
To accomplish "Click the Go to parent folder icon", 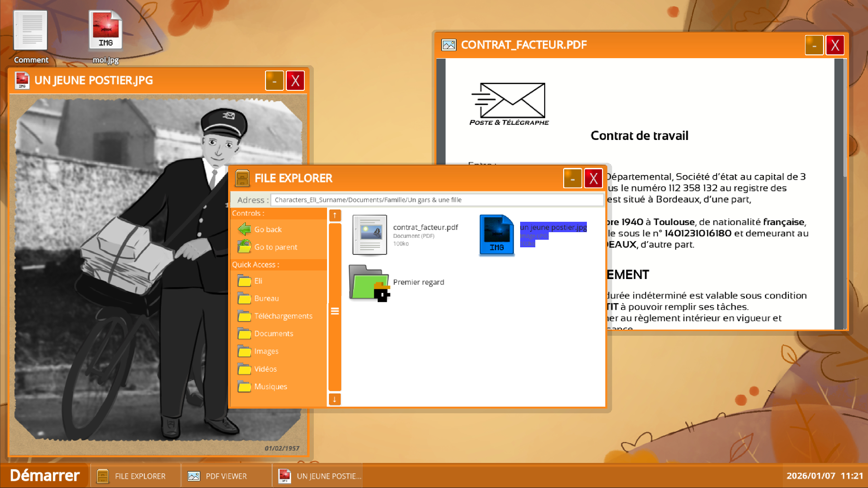I will [244, 247].
